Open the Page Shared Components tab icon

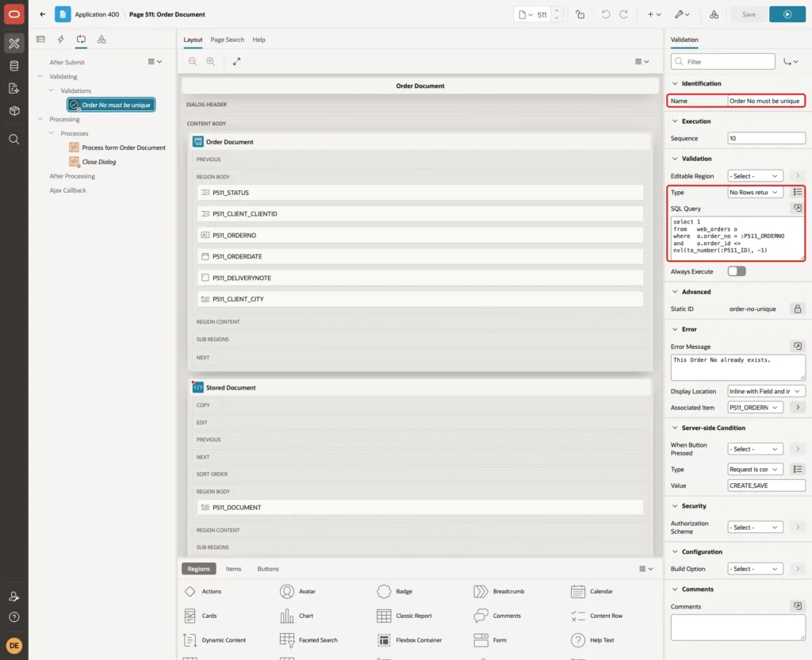coord(101,40)
